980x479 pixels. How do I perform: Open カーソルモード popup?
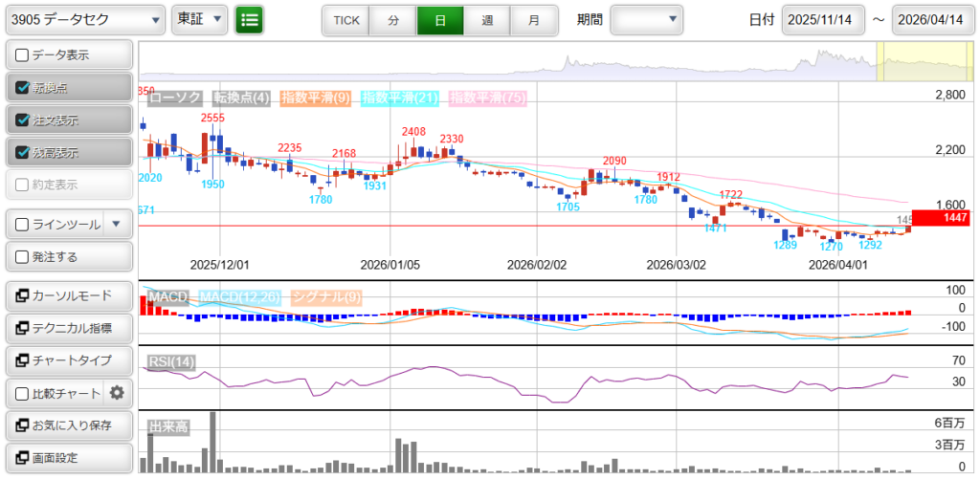tap(67, 295)
